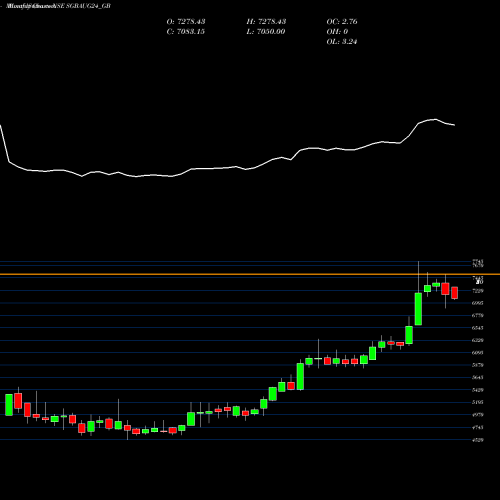500x500 pixels.
Task: Click the 5195 price axis label
Action: click(478, 402)
